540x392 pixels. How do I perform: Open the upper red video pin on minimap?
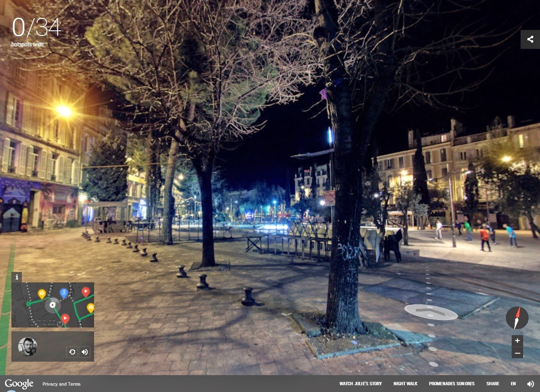click(x=86, y=291)
